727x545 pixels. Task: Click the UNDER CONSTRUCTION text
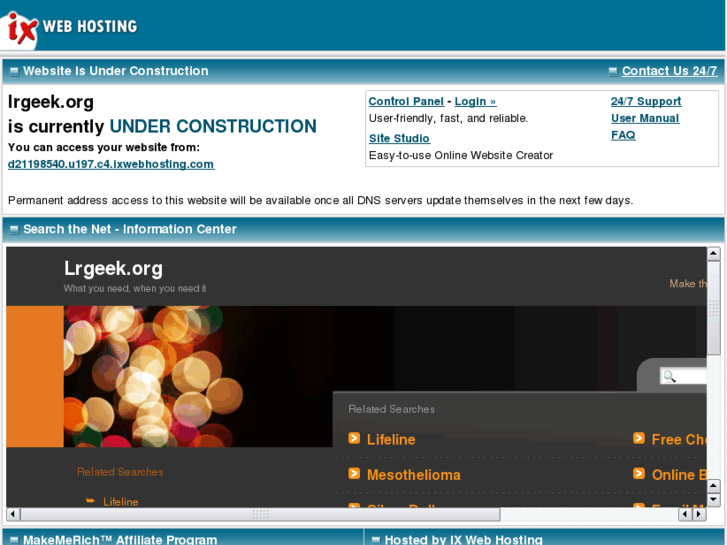click(213, 126)
